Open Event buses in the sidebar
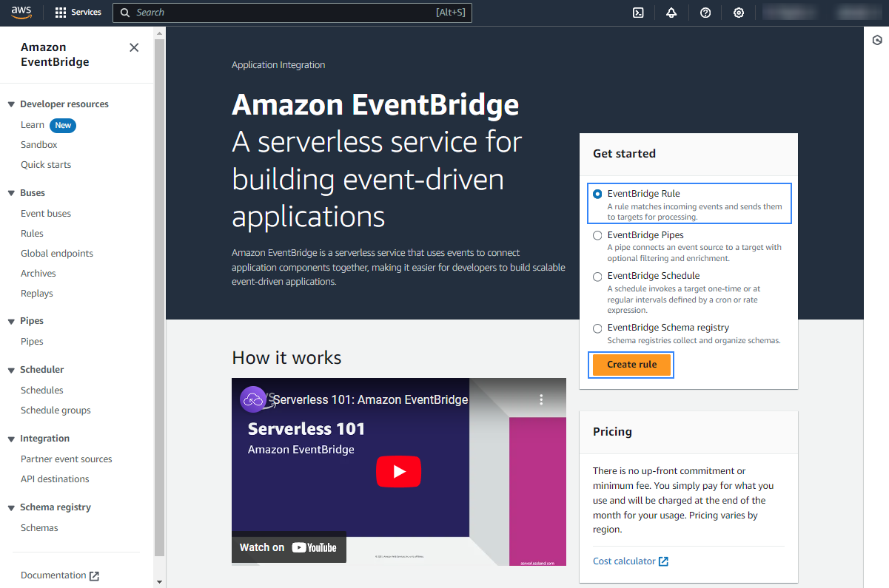Screen dimensions: 889x588 click(46, 214)
